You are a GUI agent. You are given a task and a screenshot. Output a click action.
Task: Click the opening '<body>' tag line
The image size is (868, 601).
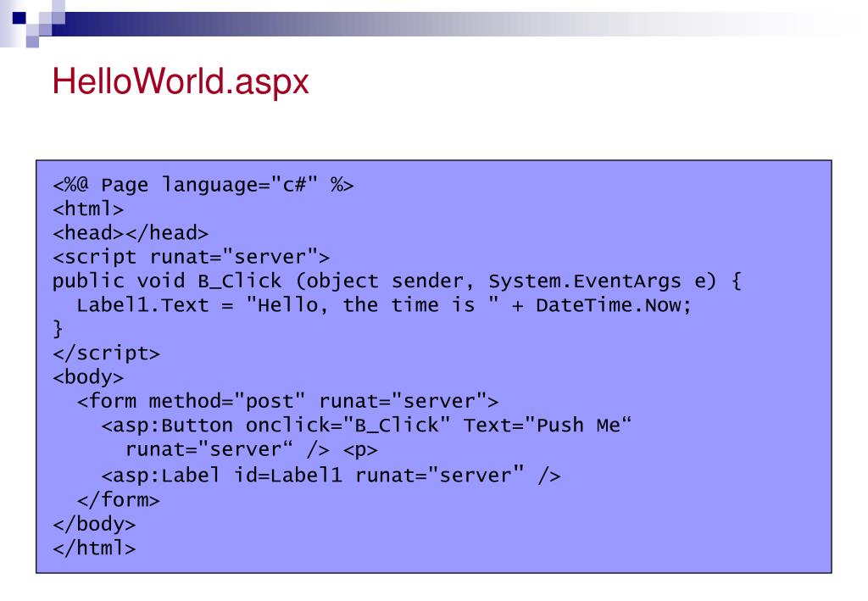click(x=88, y=377)
